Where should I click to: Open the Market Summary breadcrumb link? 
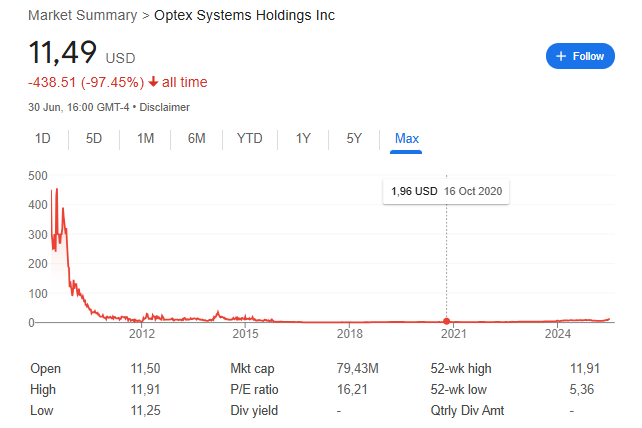click(x=84, y=15)
